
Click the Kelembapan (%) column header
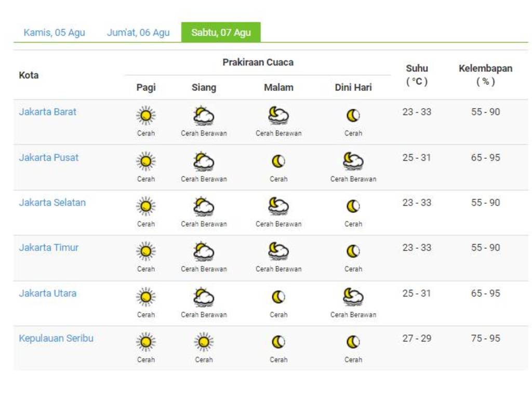(x=485, y=75)
